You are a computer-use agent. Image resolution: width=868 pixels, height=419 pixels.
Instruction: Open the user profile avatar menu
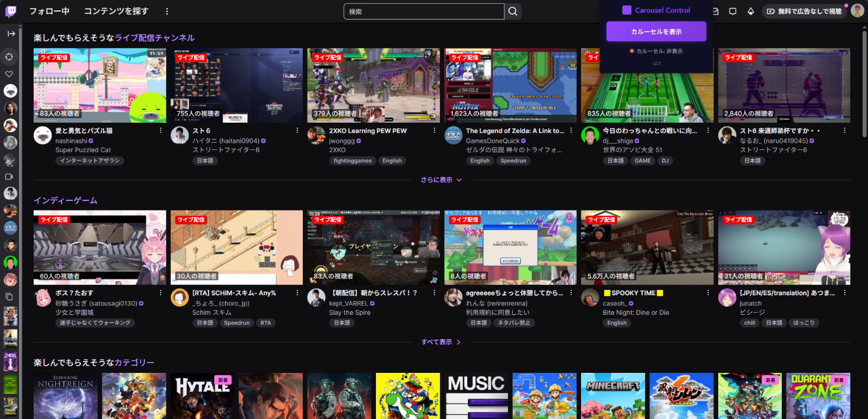click(857, 11)
